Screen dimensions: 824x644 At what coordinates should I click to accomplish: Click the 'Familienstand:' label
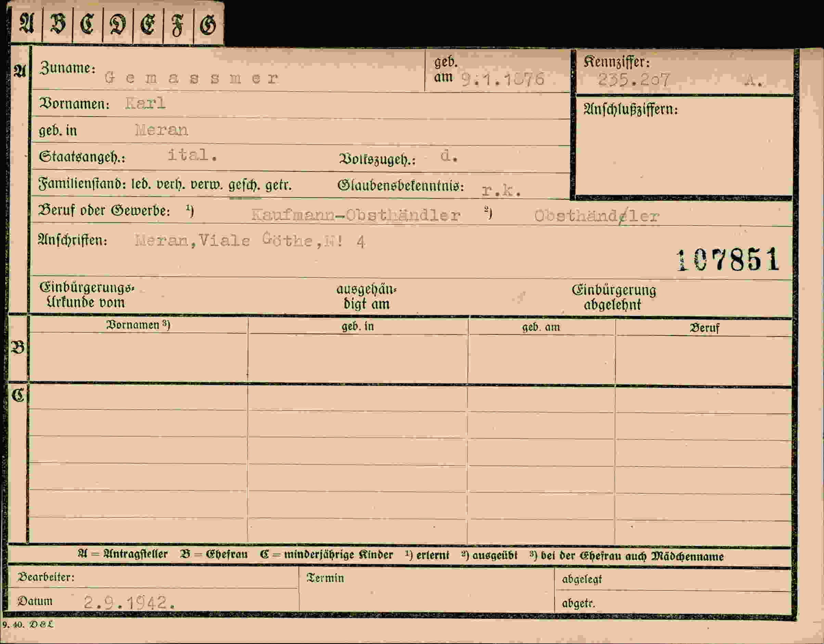coord(82,184)
